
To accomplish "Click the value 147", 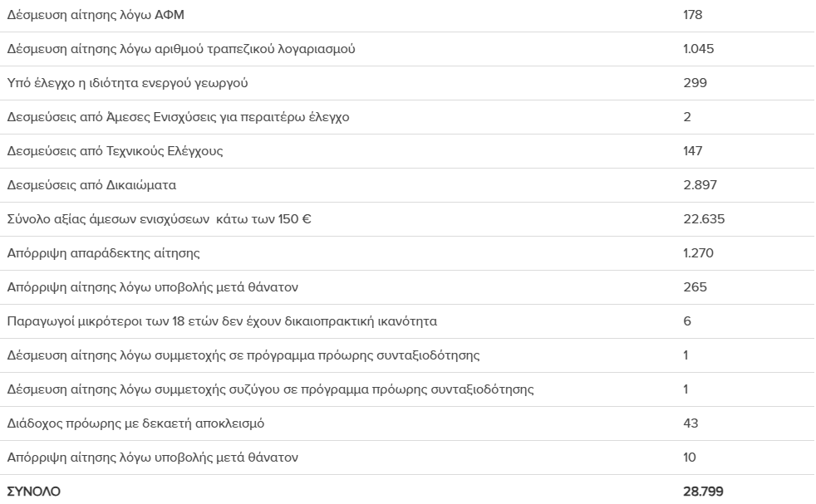I will coord(693,151).
